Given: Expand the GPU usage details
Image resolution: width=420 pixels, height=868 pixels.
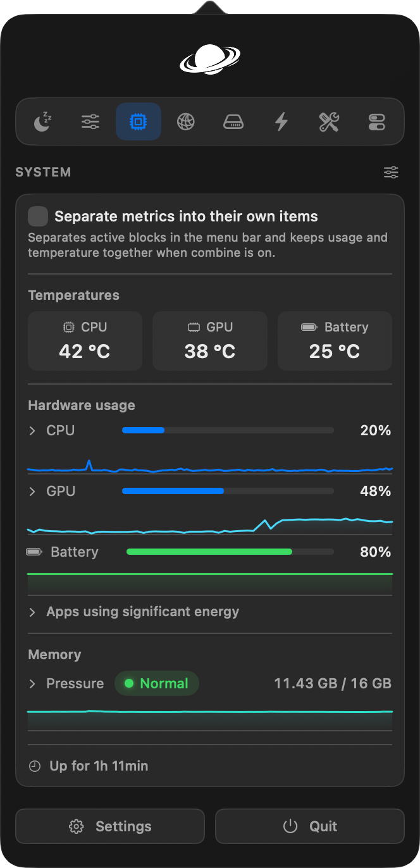Looking at the screenshot, I should (x=32, y=491).
